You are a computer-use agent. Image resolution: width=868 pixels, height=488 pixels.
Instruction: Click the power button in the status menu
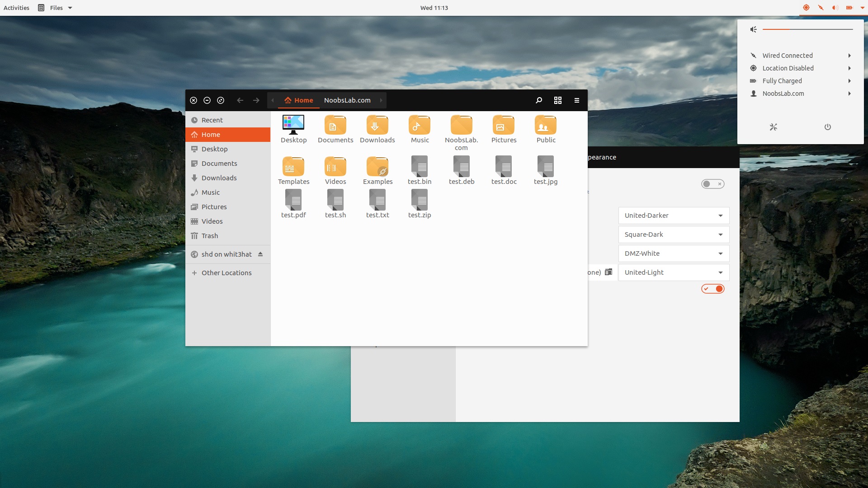point(827,127)
